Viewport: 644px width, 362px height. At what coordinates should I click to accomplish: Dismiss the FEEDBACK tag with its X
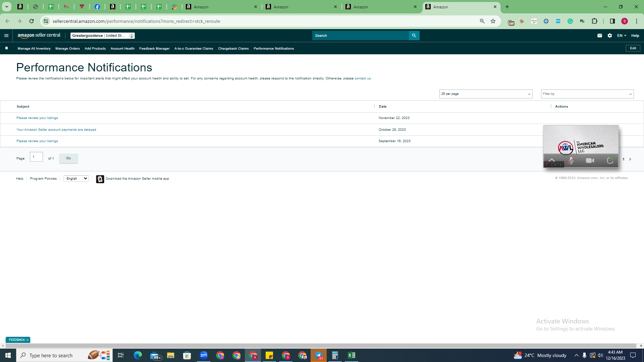coord(28,340)
